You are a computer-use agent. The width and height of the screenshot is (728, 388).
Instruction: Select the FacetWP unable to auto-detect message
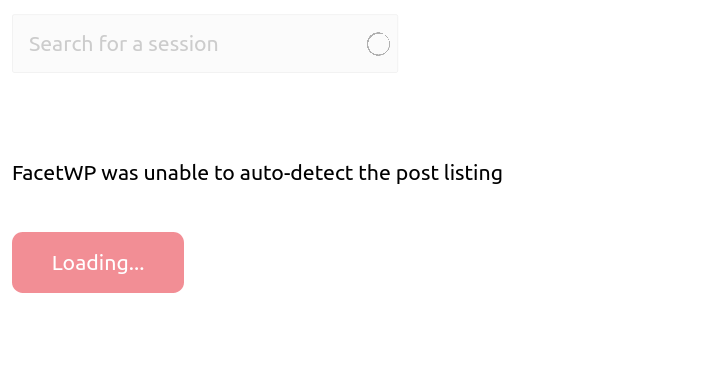click(x=257, y=173)
